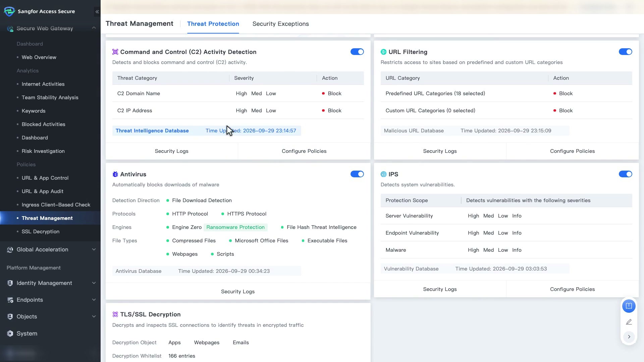Image resolution: width=644 pixels, height=362 pixels.
Task: Toggle Command and Control Activity Detection switch
Action: [357, 52]
